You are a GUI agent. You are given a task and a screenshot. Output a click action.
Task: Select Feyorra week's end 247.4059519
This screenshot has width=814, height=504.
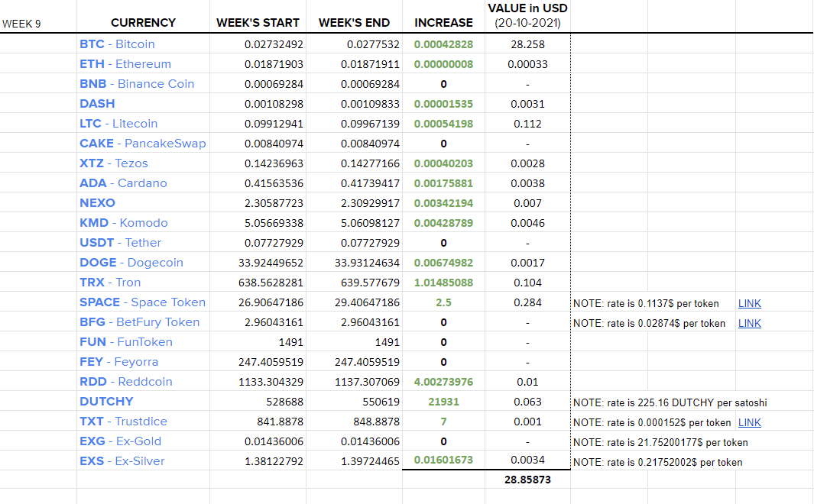point(367,362)
